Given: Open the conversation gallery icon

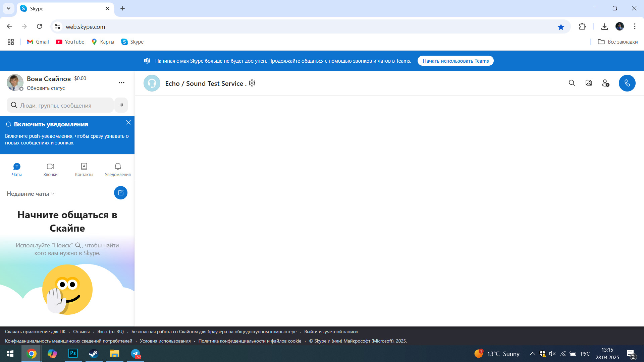Looking at the screenshot, I should pyautogui.click(x=589, y=83).
